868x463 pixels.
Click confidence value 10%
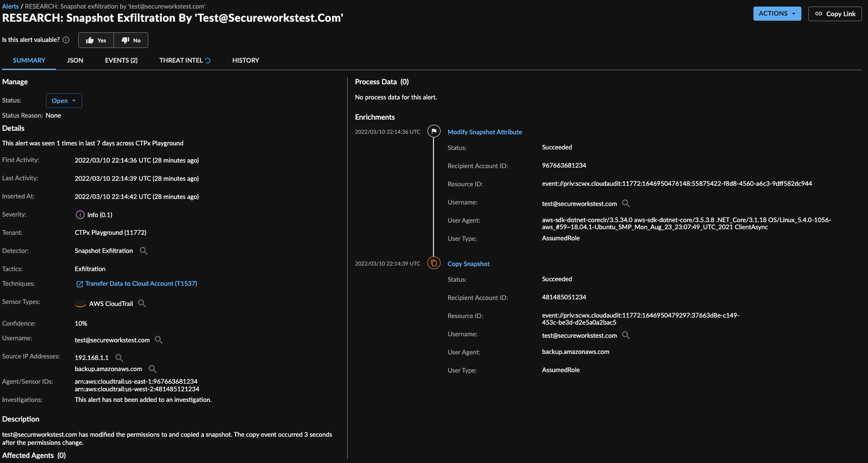coord(81,324)
